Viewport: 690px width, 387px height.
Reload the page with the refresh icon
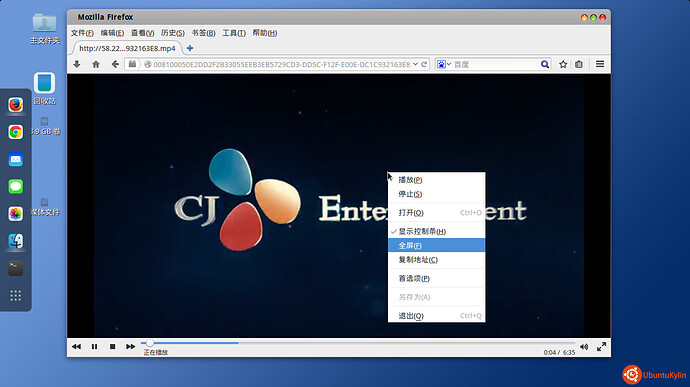(x=424, y=64)
